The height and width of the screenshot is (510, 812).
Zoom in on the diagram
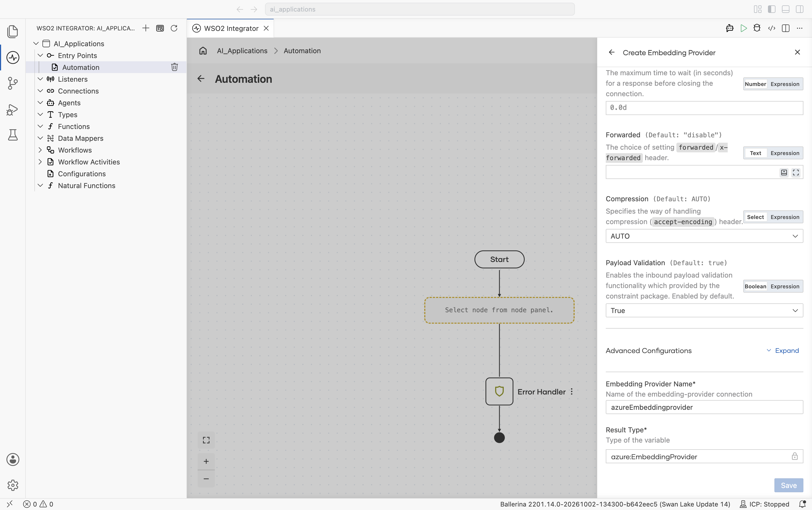(206, 461)
